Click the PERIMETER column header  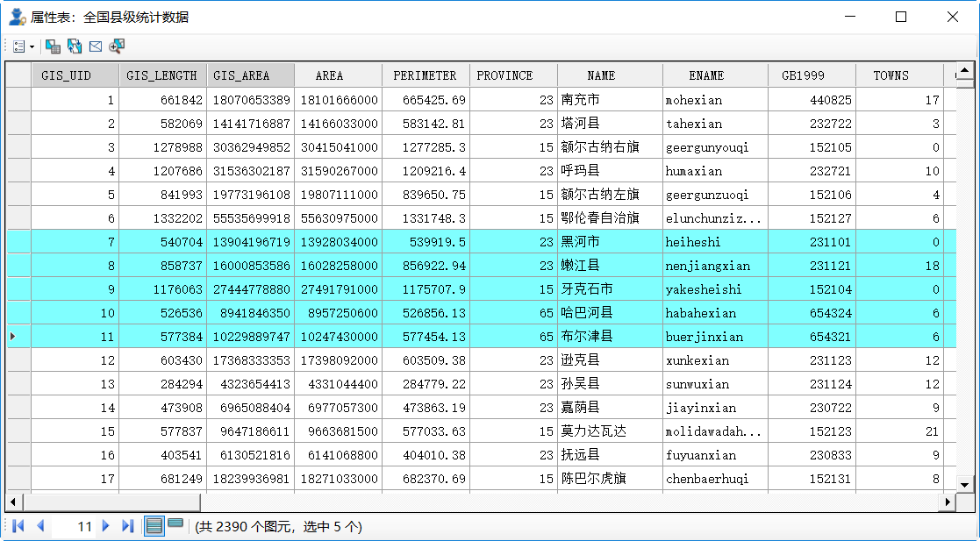click(x=426, y=75)
